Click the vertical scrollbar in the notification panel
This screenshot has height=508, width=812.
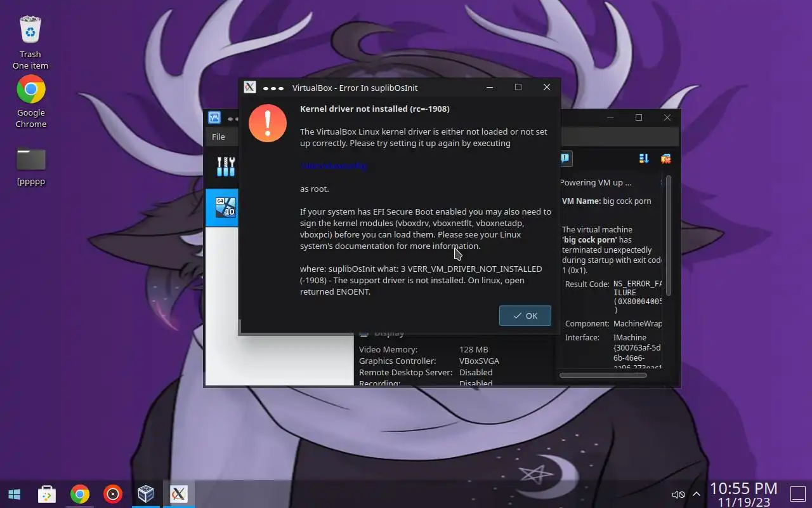668,236
